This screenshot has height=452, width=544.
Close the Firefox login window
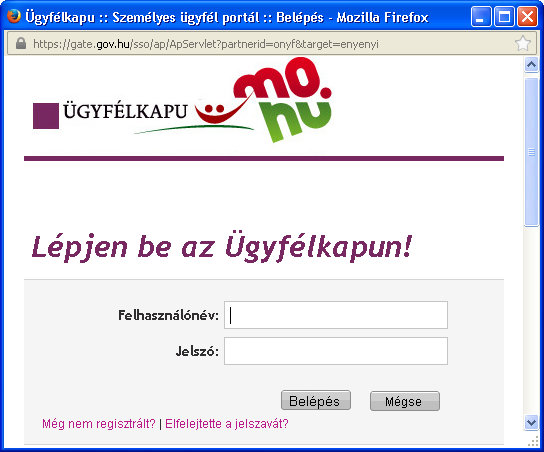[x=527, y=17]
